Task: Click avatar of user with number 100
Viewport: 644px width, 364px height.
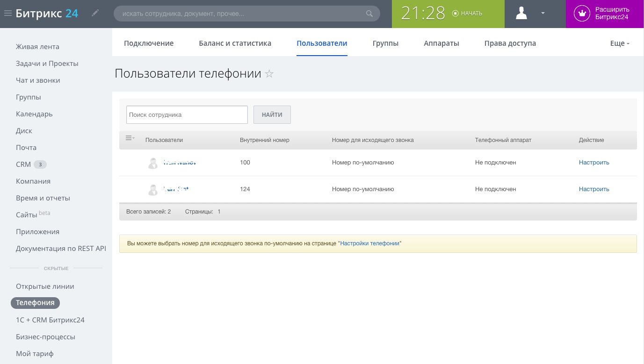Action: click(153, 163)
